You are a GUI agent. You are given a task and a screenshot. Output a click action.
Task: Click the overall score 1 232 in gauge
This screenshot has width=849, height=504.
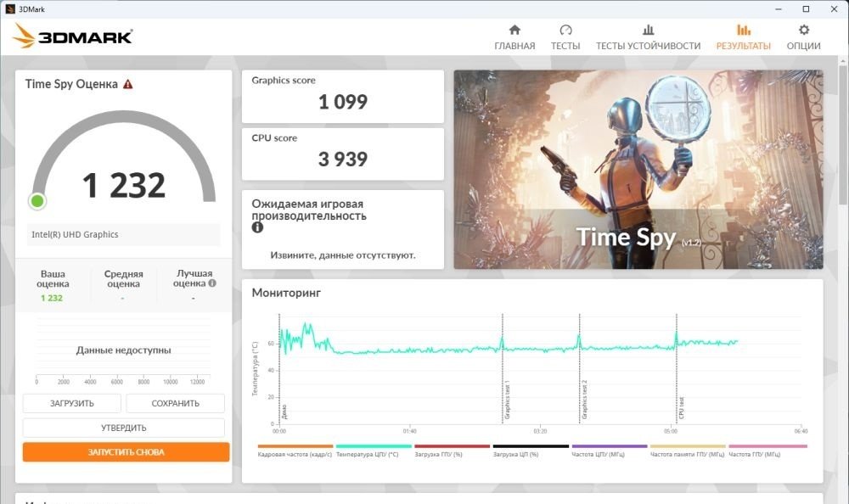pyautogui.click(x=123, y=185)
